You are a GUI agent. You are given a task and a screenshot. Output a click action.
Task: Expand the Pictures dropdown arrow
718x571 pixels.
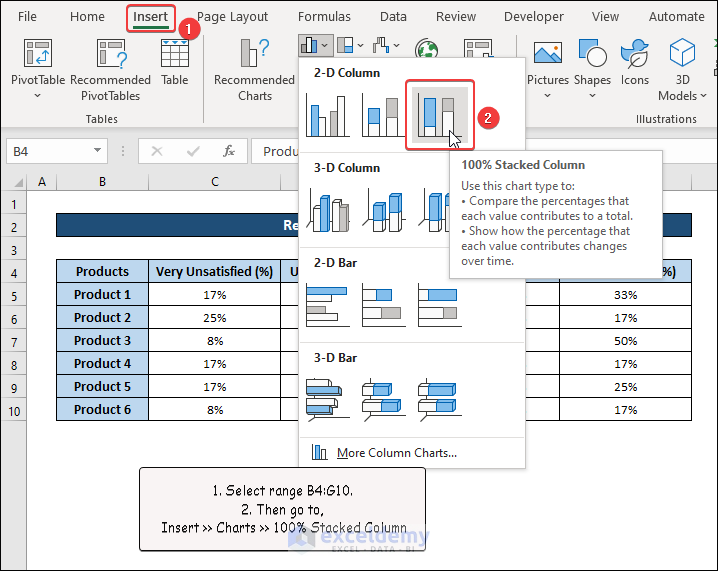click(x=548, y=96)
